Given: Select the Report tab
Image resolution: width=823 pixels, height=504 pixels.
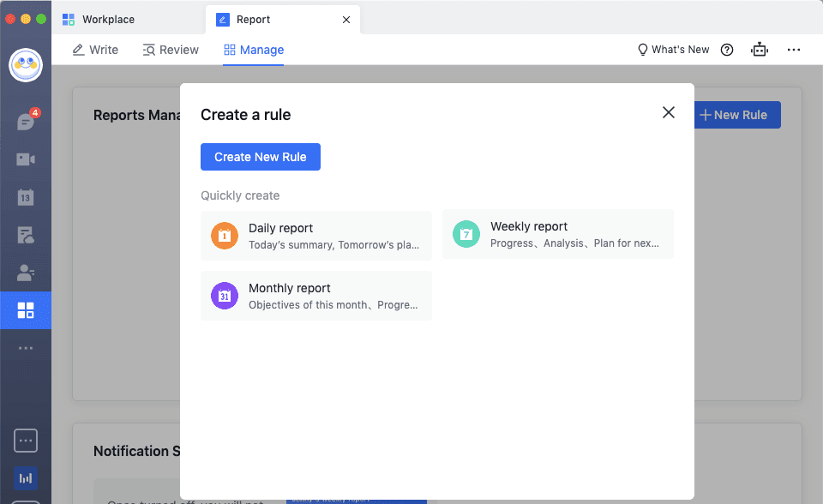Looking at the screenshot, I should point(282,20).
